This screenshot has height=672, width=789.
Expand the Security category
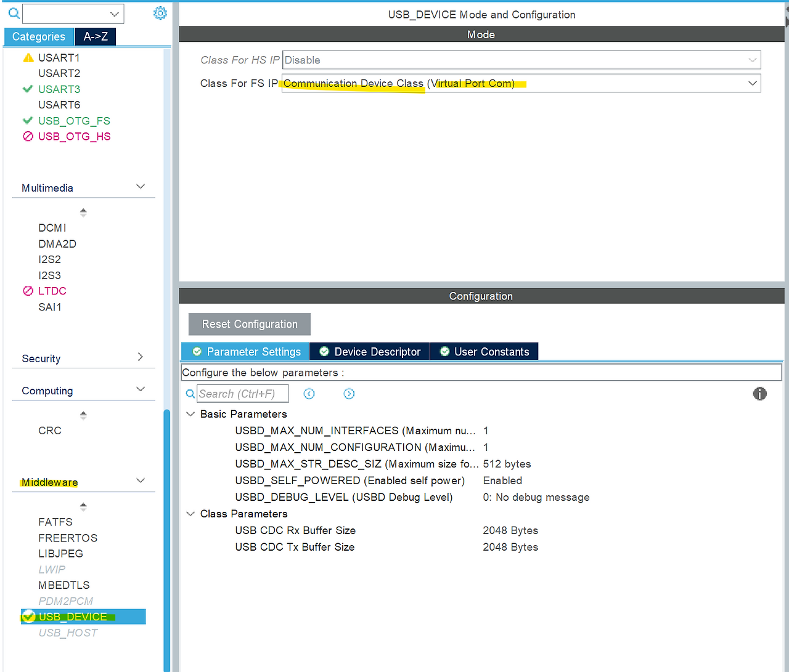pyautogui.click(x=141, y=357)
